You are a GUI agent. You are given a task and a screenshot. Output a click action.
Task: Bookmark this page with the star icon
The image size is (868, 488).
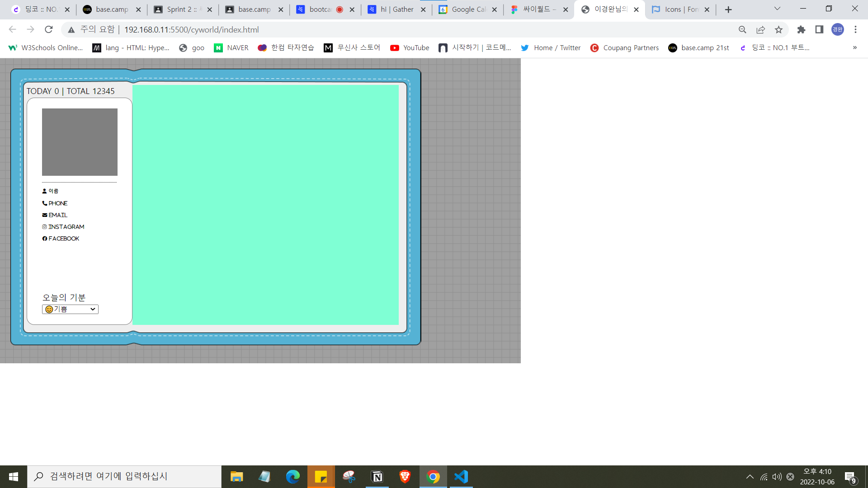pyautogui.click(x=778, y=30)
